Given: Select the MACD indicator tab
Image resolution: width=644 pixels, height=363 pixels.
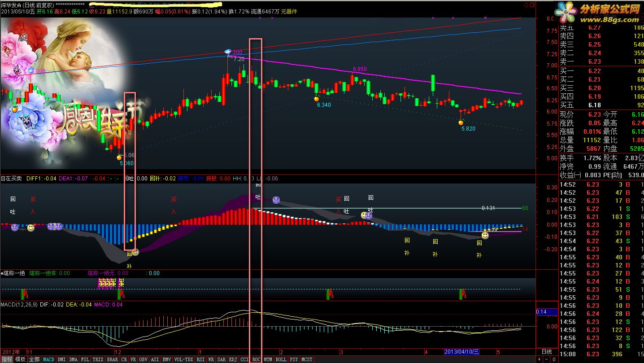Looking at the screenshot, I should coord(48,359).
